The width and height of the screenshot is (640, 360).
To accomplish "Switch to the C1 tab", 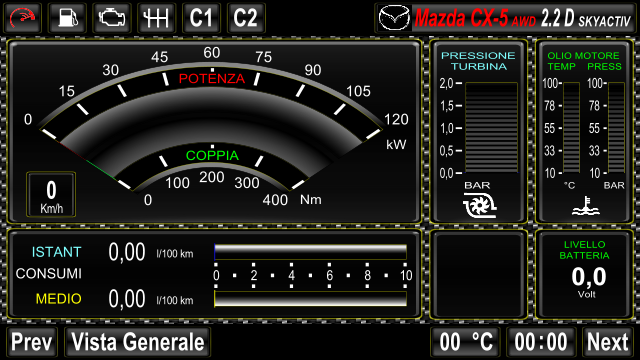I will pos(201,18).
